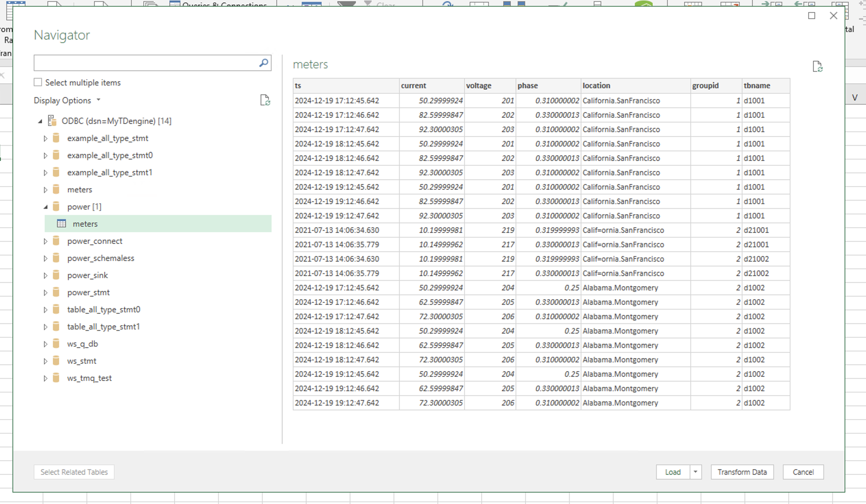Toggle Select multiple items checkbox

(38, 82)
